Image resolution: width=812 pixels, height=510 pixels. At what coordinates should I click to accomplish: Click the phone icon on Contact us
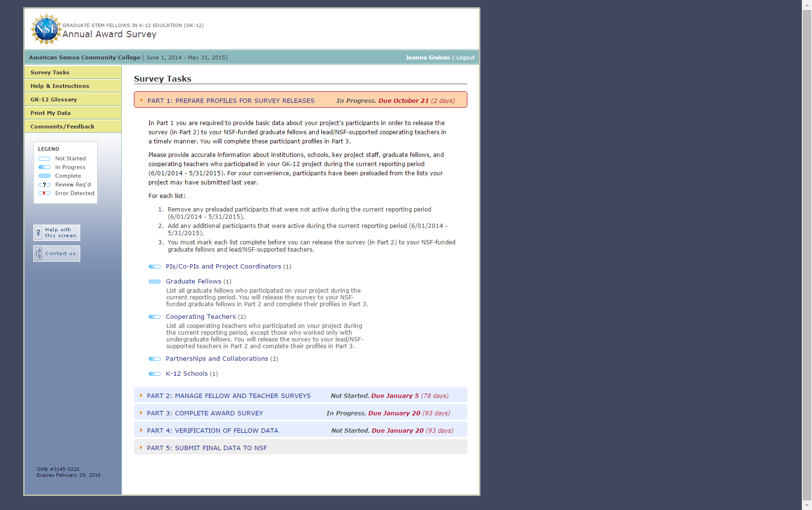click(x=39, y=254)
